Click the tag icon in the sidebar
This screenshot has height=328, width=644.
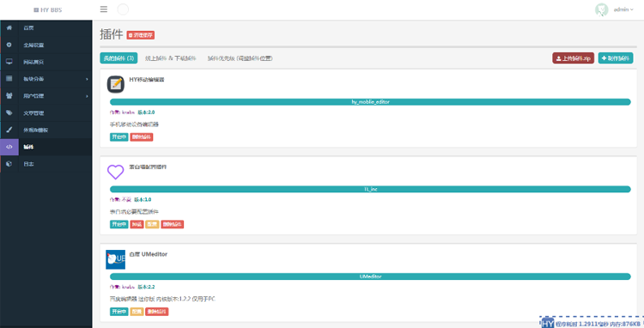click(9, 112)
